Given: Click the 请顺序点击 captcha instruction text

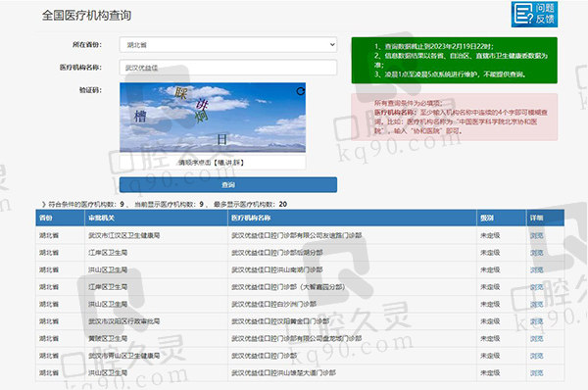Looking at the screenshot, I should (x=212, y=163).
